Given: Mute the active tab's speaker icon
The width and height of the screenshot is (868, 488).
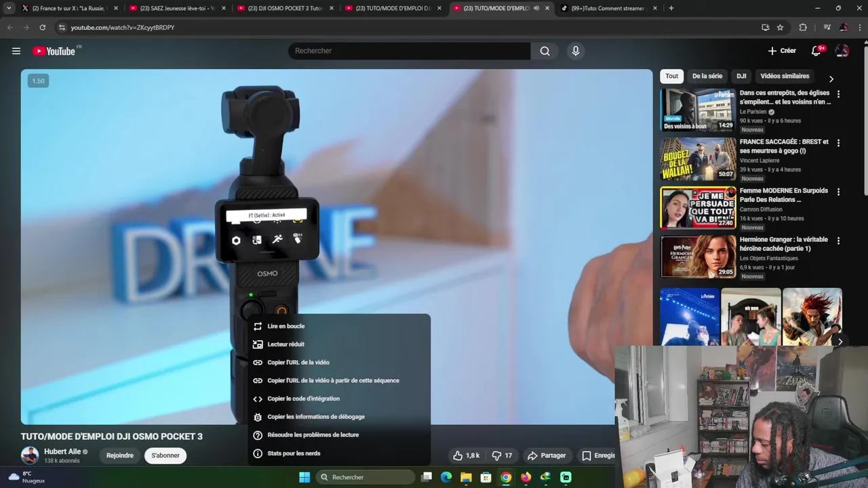Looking at the screenshot, I should pyautogui.click(x=536, y=8).
